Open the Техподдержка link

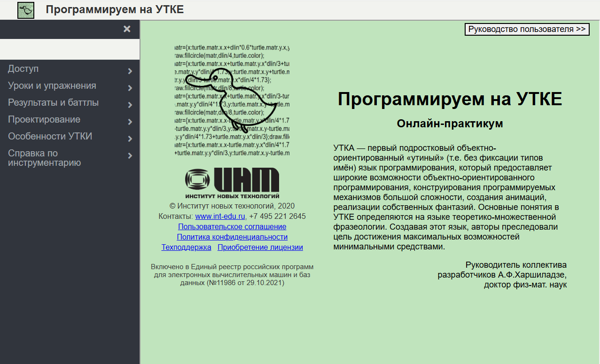187,248
